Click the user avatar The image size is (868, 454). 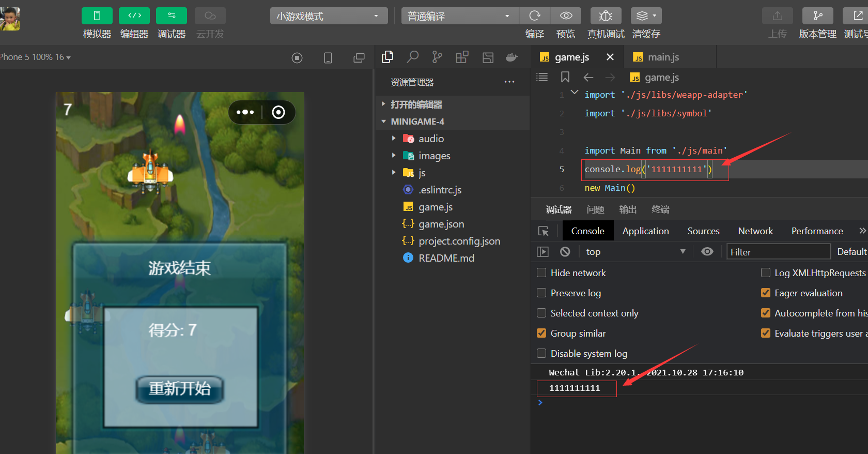coord(9,19)
